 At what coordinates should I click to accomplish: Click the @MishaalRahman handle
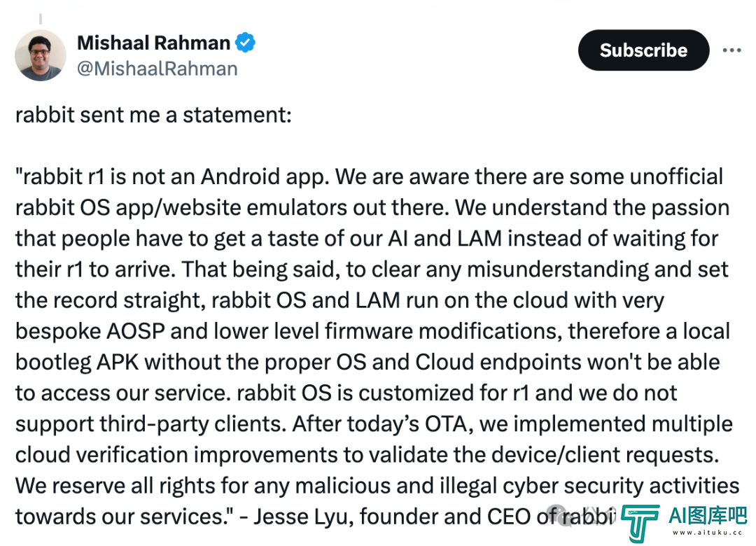(157, 69)
